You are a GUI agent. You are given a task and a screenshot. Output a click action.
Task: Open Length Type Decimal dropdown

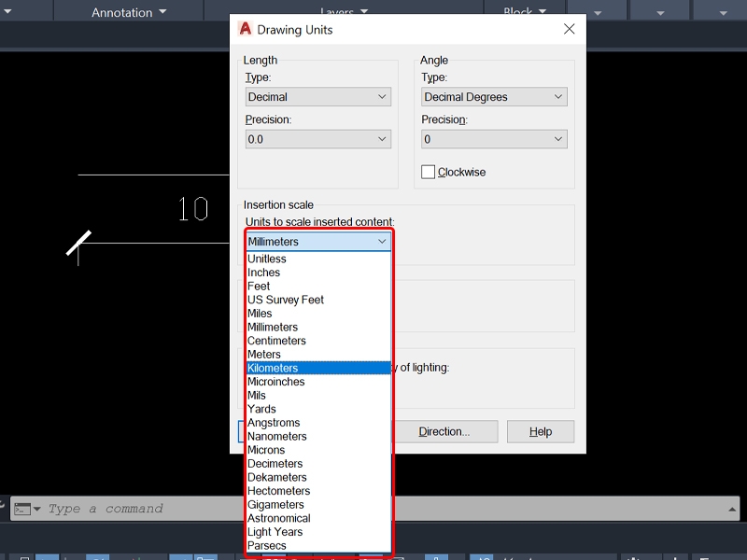[x=318, y=97]
